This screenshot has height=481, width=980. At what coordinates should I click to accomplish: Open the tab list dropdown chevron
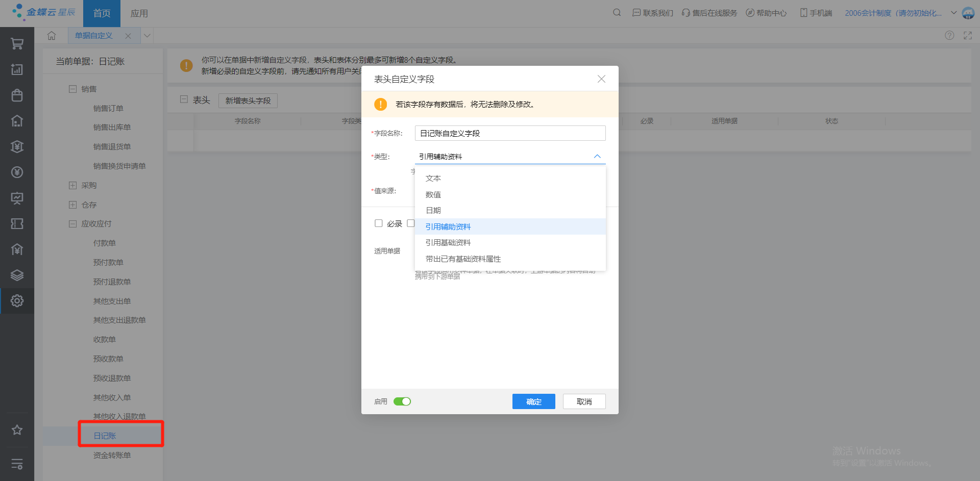point(147,36)
